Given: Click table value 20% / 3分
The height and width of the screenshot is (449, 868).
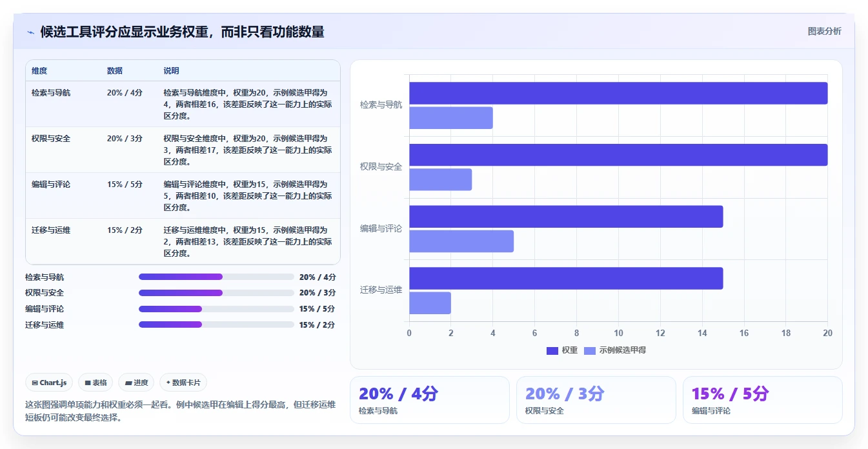Looking at the screenshot, I should click(125, 139).
